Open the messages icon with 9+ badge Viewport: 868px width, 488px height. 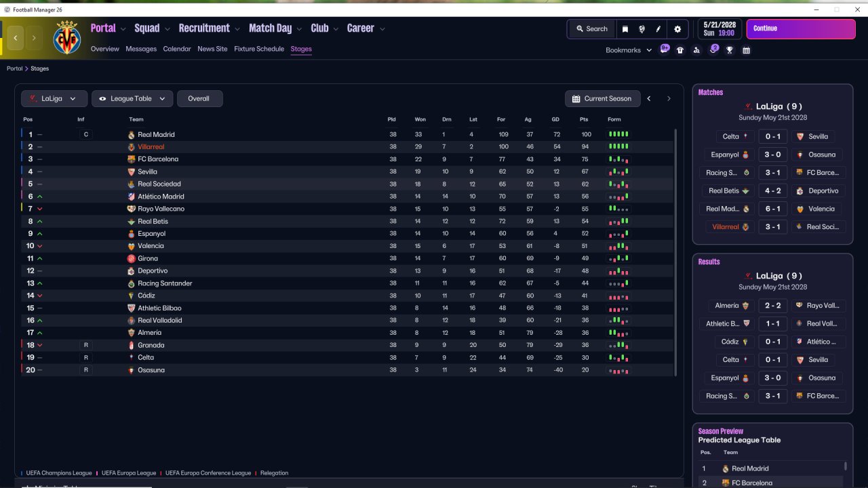pyautogui.click(x=665, y=49)
